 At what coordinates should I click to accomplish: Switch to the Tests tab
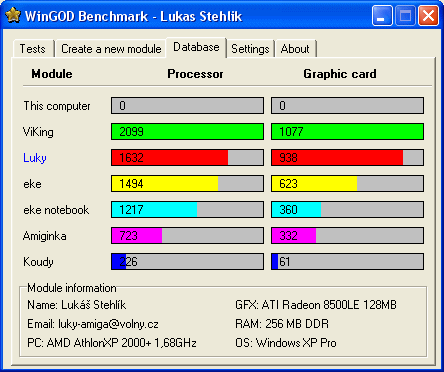33,49
